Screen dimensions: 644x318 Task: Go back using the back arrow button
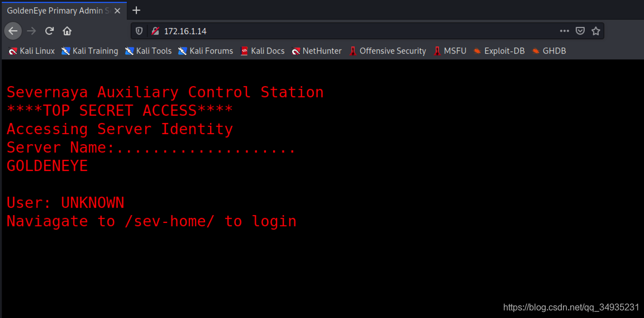[13, 31]
